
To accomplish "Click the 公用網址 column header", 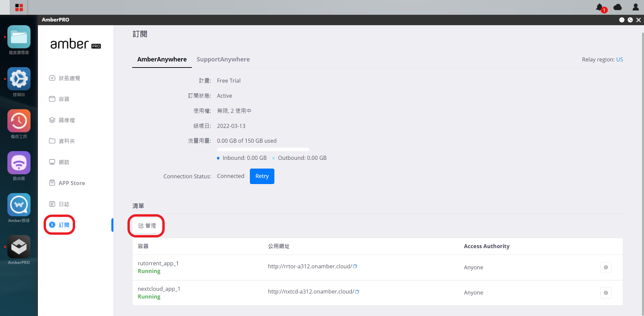I will tap(279, 246).
